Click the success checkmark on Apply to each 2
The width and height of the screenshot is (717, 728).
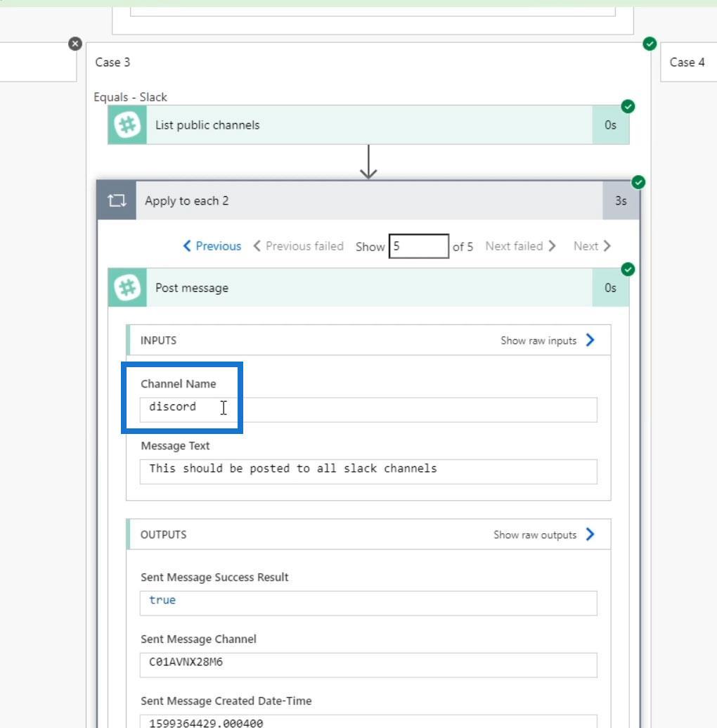pyautogui.click(x=638, y=182)
